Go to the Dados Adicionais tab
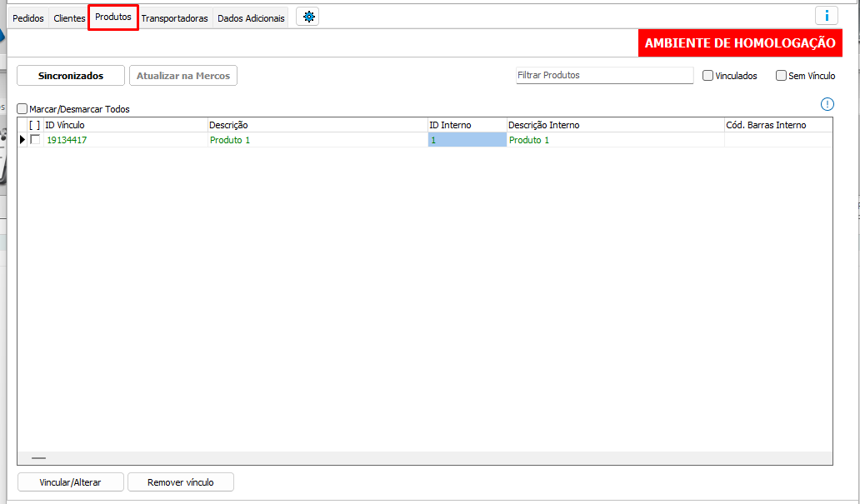The height and width of the screenshot is (504, 860). [x=251, y=18]
